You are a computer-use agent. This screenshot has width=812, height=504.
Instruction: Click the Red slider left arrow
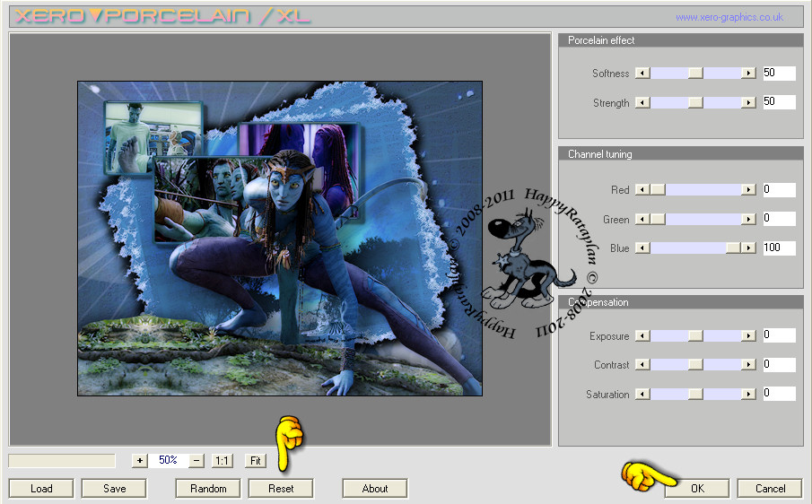[642, 190]
